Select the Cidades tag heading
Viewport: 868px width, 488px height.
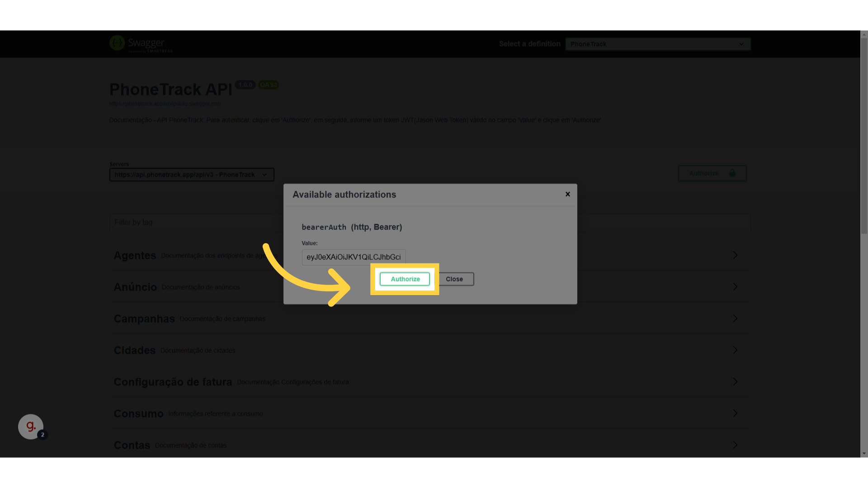135,351
